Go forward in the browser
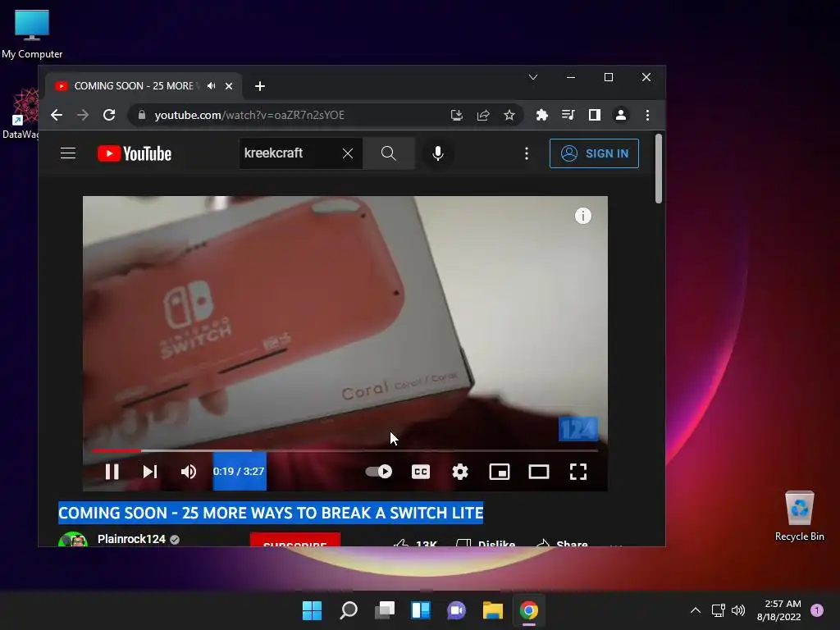Screen dimensions: 840x630 pos(83,115)
